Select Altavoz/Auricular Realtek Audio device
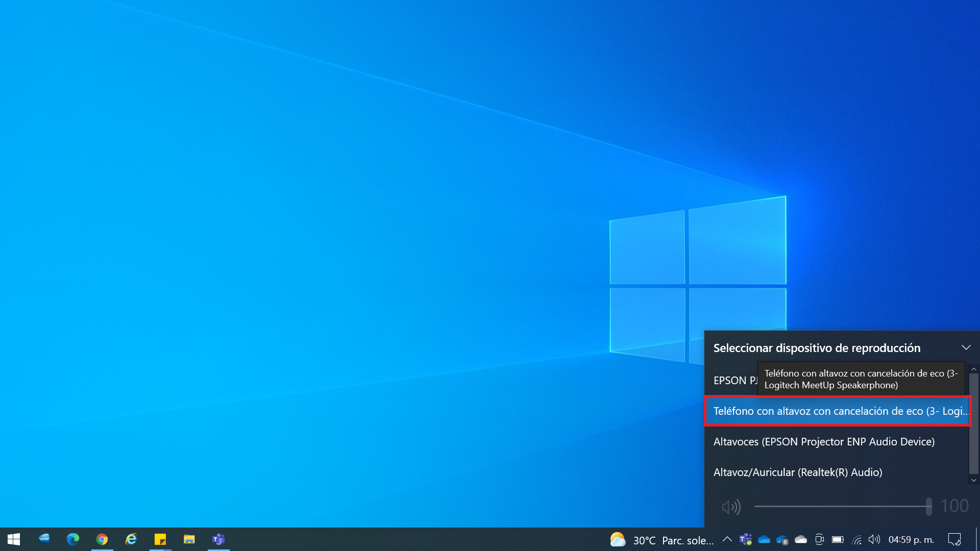980x551 pixels. [x=797, y=472]
